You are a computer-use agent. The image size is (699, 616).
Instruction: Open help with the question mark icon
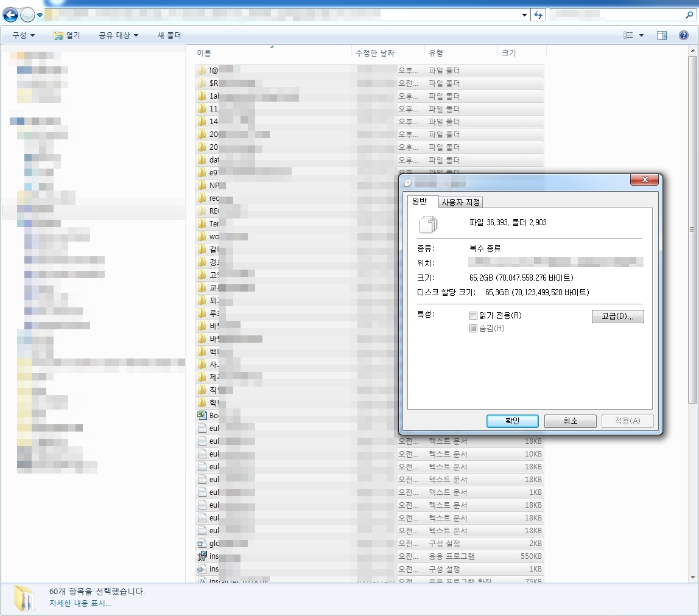tap(683, 35)
